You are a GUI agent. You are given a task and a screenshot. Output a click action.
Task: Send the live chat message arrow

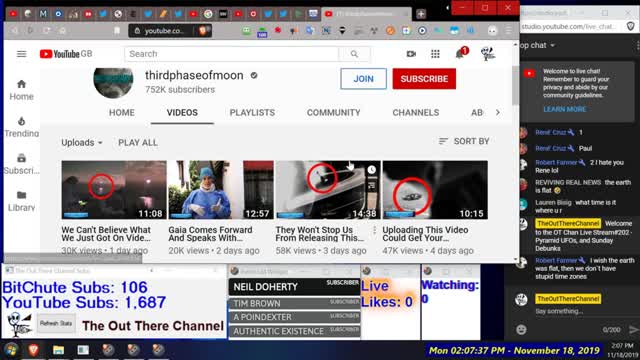tap(633, 329)
